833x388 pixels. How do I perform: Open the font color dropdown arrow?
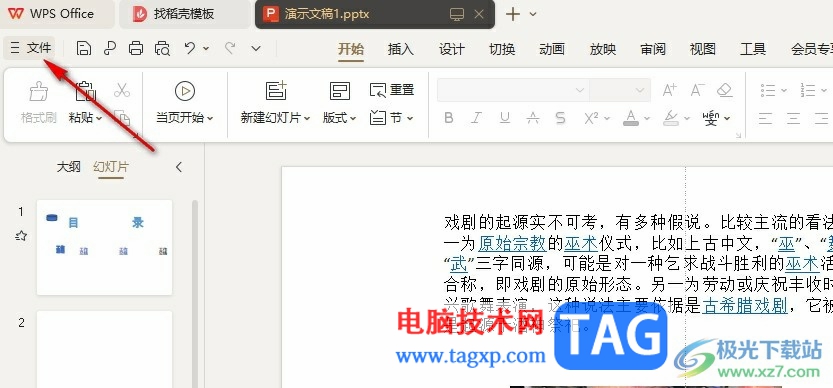[x=647, y=119]
